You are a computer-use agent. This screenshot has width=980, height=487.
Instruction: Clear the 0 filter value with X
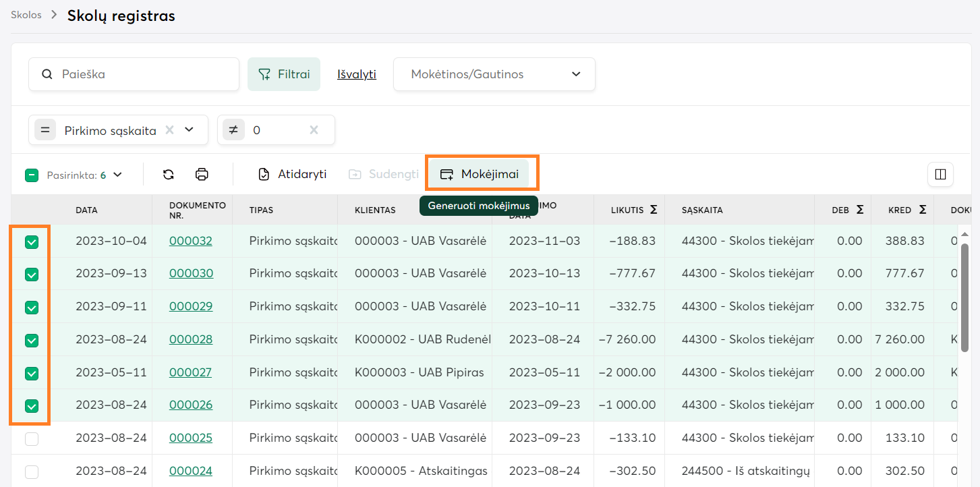[x=314, y=130]
